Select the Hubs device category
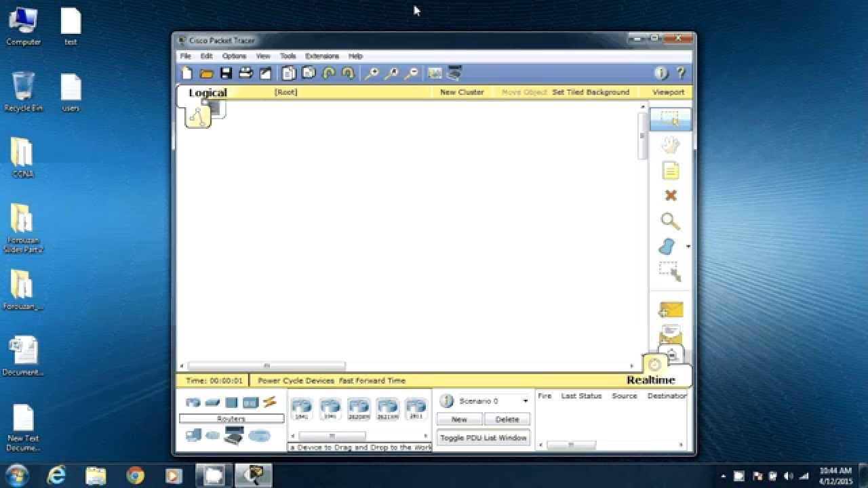This screenshot has height=488, width=868. click(231, 403)
